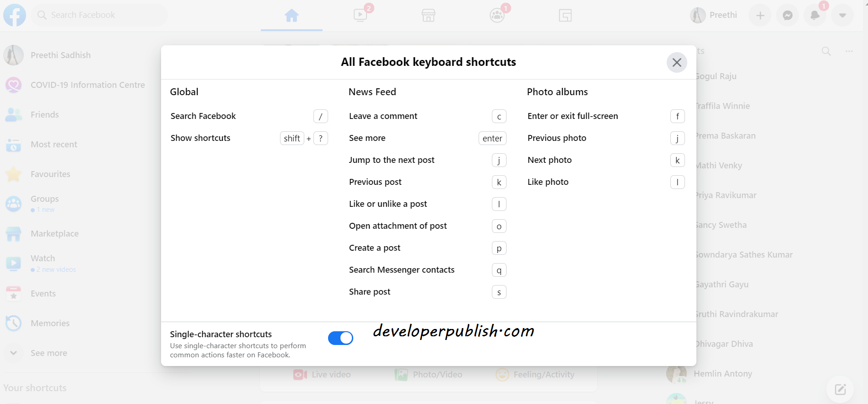Open the Groups icon in top navigation
Image resolution: width=868 pixels, height=404 pixels.
coord(497,15)
